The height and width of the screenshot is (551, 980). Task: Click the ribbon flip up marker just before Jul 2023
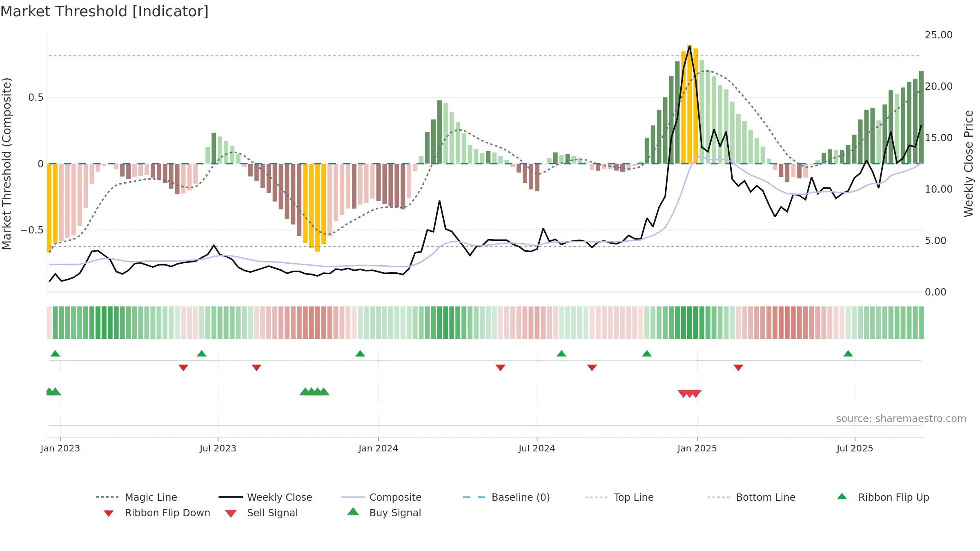click(x=202, y=353)
